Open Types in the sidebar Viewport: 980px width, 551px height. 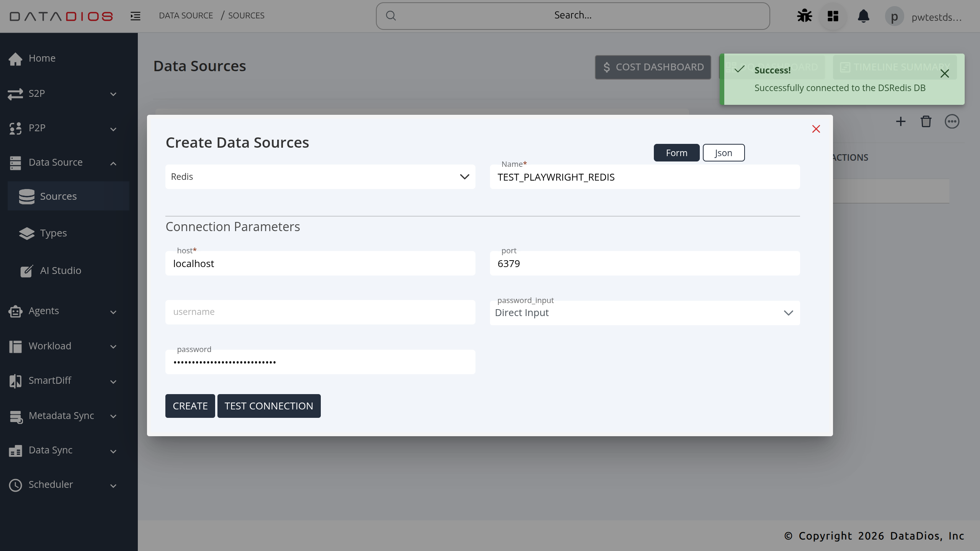[54, 233]
